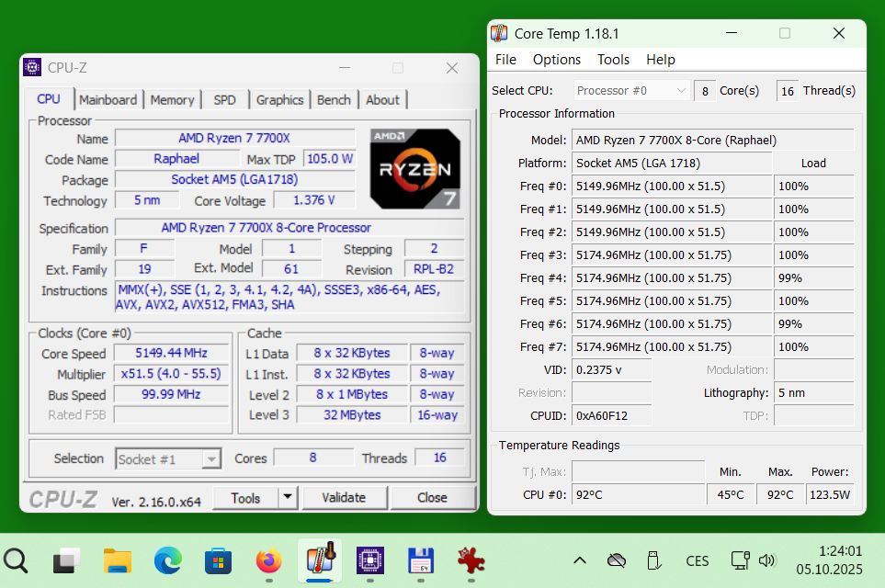Image resolution: width=885 pixels, height=588 pixels.
Task: Click the Validate button
Action: click(344, 497)
